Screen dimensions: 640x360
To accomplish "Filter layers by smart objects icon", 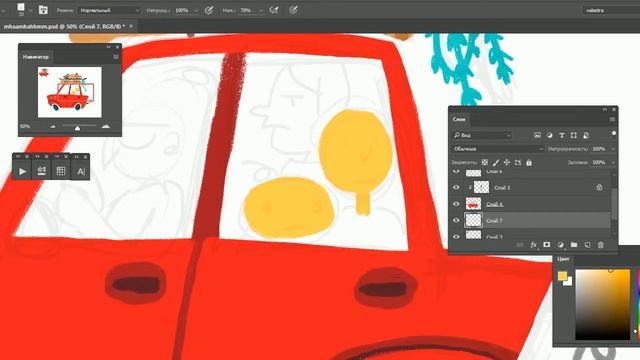I will click(586, 136).
